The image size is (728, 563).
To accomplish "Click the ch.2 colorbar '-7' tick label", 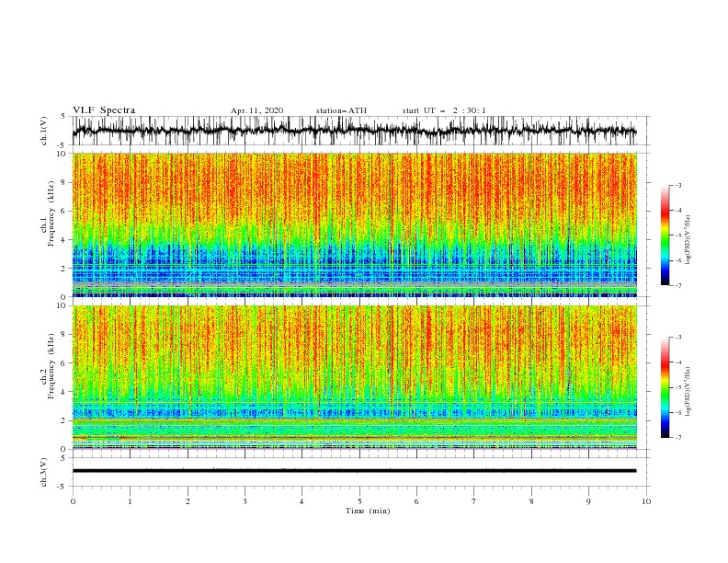I will coord(678,438).
